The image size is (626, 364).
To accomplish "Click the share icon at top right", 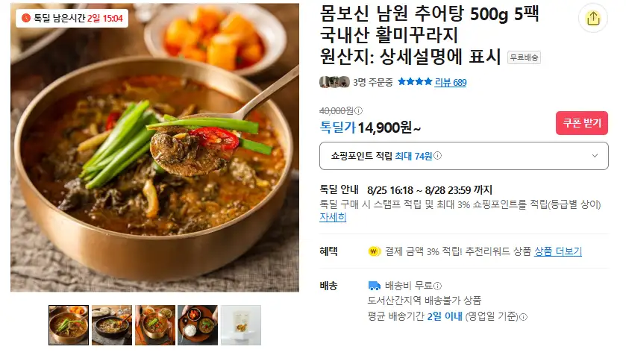I will (593, 18).
